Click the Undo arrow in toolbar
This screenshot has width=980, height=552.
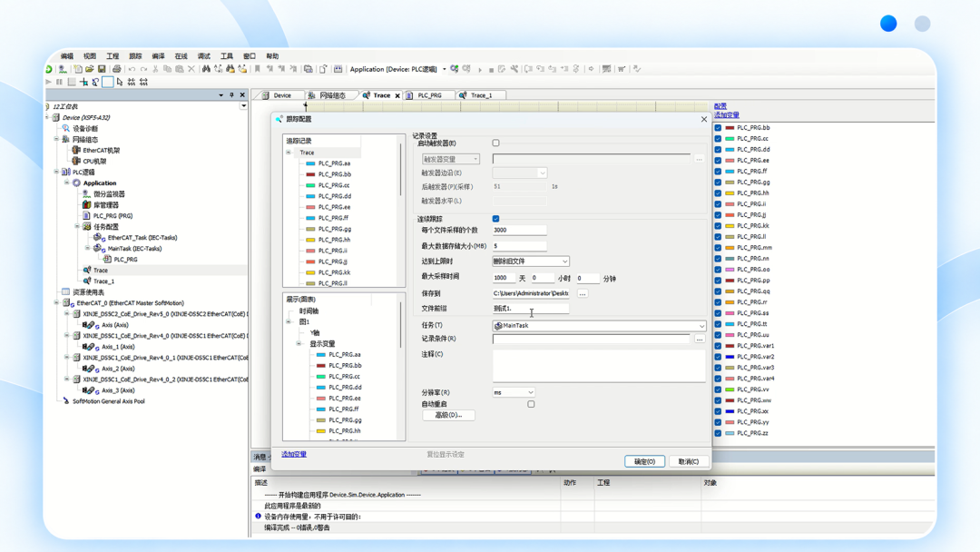[x=132, y=69]
